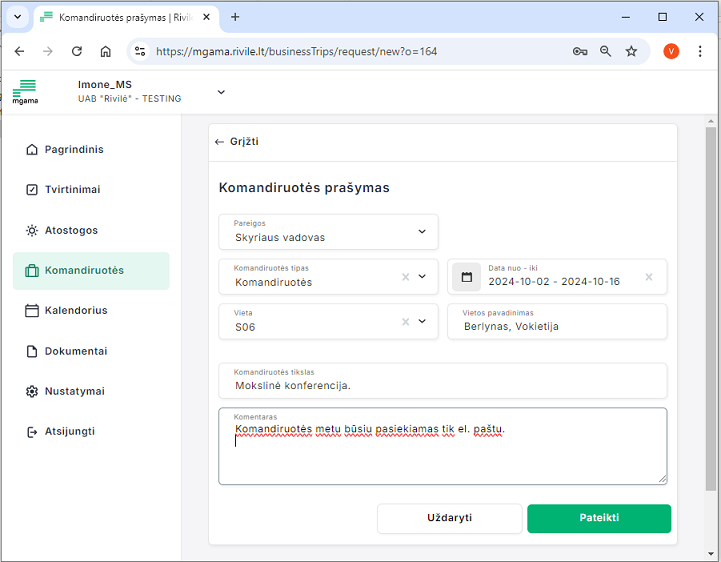Expand the Imone_MS company selector
Image resolution: width=721 pixels, height=562 pixels.
(221, 92)
